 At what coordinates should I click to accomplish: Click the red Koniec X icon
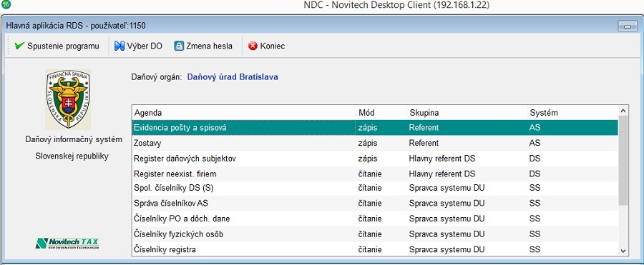[253, 46]
